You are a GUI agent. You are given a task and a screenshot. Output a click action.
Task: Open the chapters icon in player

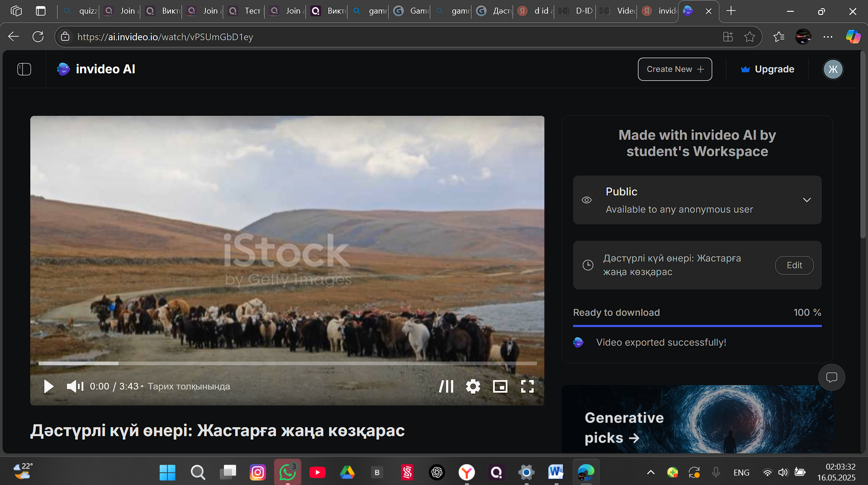(446, 386)
